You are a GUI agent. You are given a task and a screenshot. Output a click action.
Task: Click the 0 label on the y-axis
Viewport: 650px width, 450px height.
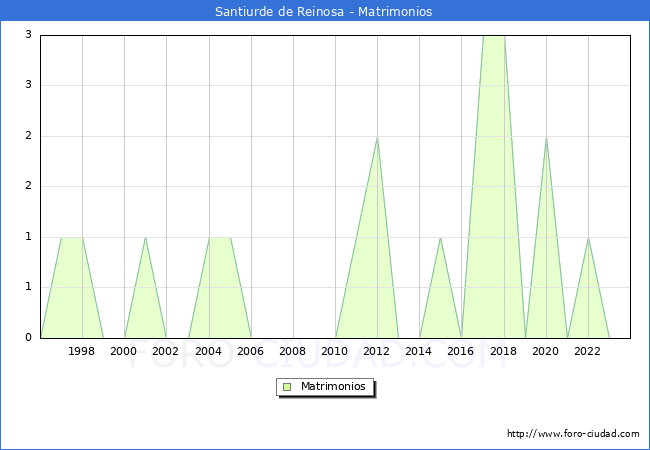[29, 337]
